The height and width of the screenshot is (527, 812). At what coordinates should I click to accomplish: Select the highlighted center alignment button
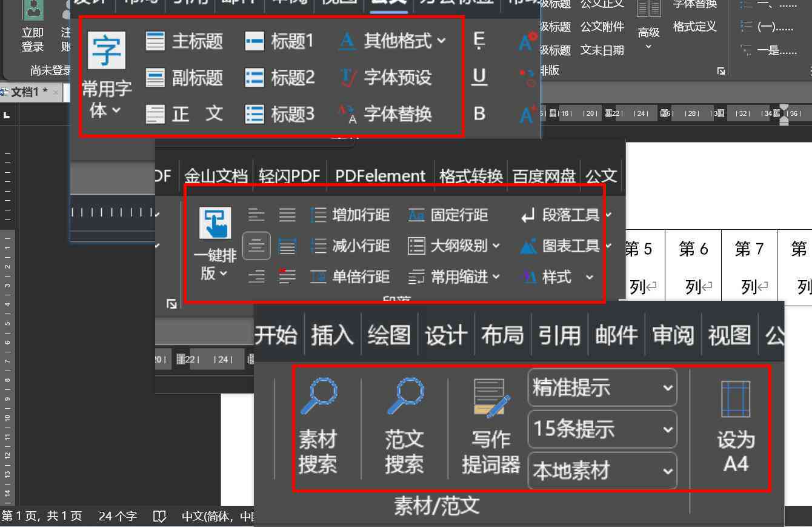(256, 246)
